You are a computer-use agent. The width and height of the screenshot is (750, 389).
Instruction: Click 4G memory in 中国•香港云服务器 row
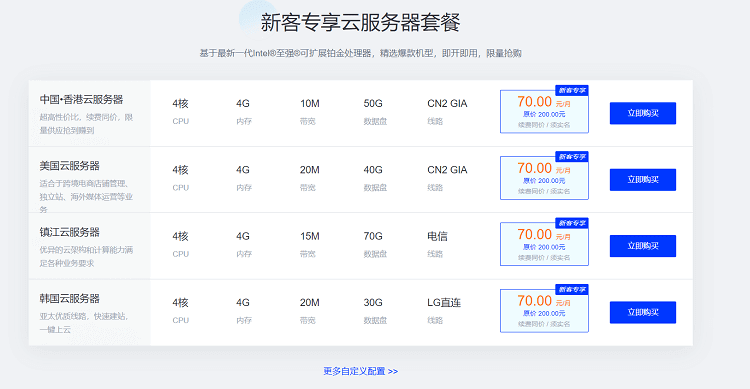tap(243, 104)
